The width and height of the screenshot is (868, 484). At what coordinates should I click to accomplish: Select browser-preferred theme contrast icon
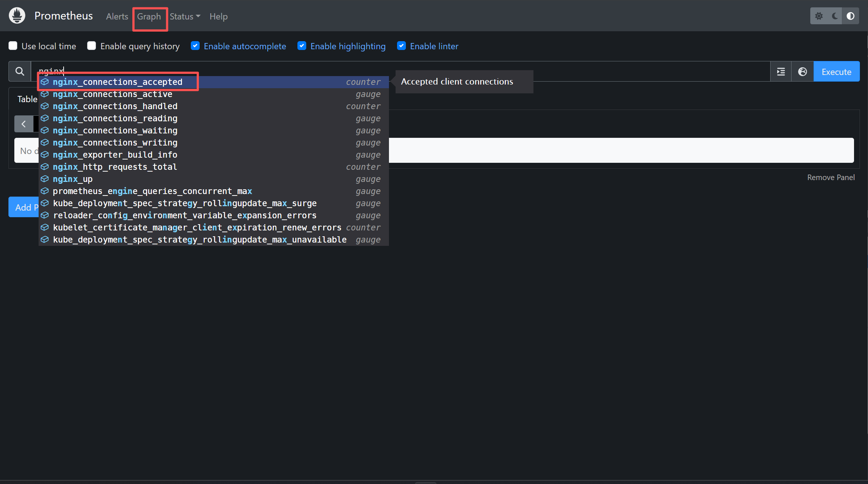pyautogui.click(x=851, y=16)
